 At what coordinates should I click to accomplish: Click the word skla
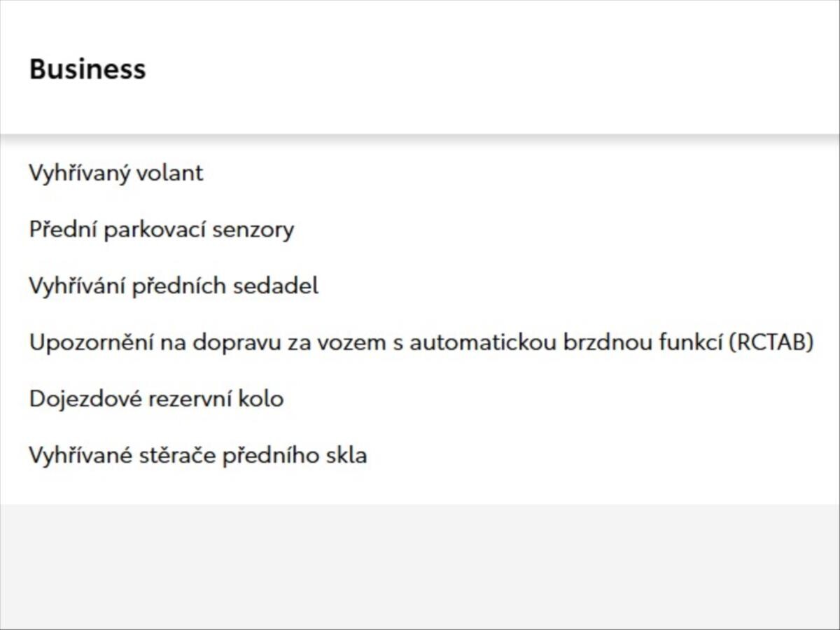pos(346,456)
